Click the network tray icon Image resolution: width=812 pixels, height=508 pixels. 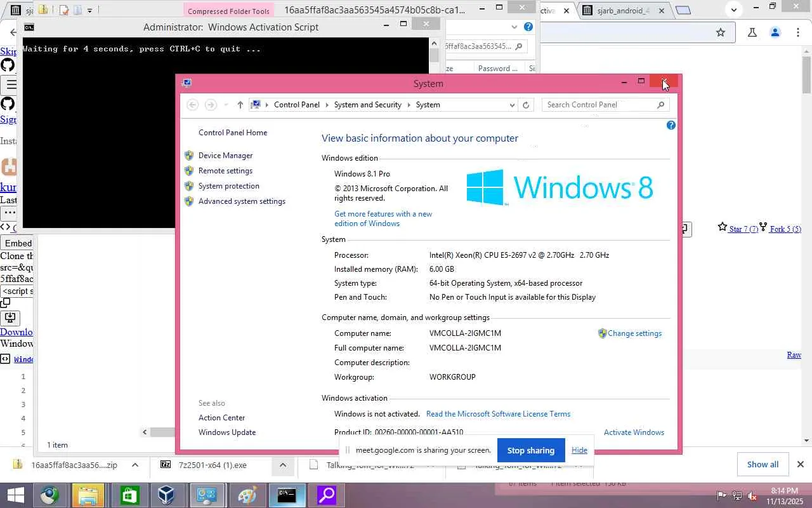737,496
